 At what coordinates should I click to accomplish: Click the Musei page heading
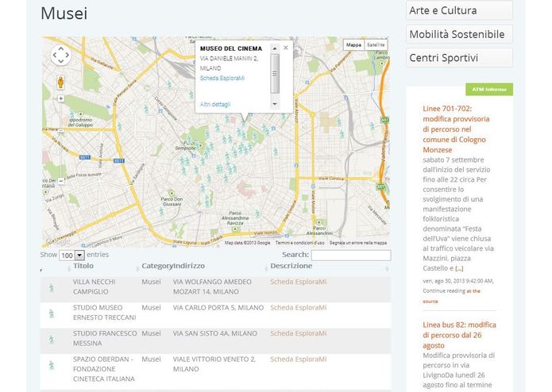64,13
